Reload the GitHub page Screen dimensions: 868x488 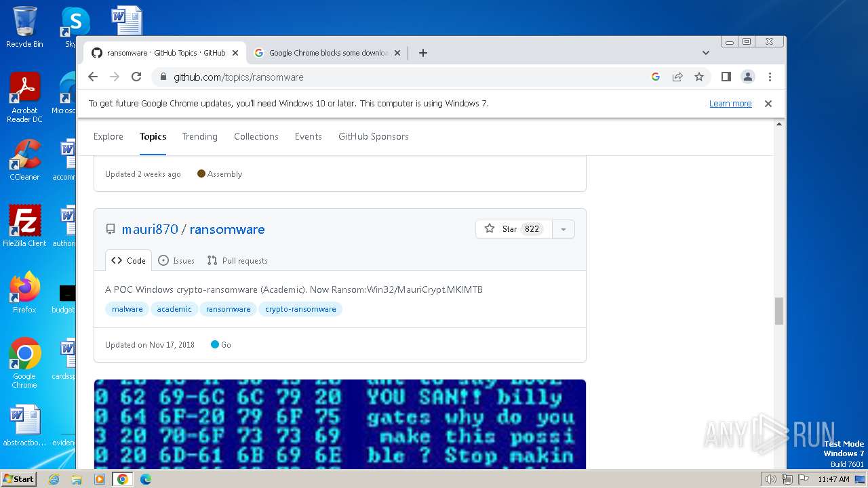136,77
